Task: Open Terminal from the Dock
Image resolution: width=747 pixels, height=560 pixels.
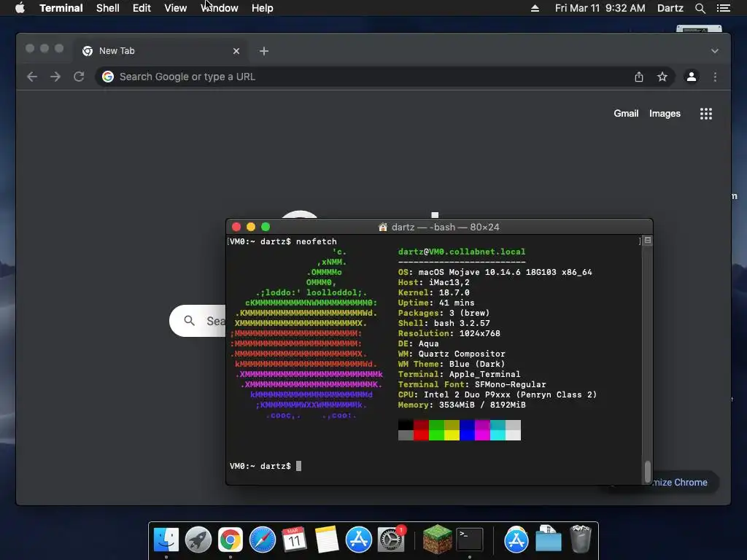Action: pos(469,540)
